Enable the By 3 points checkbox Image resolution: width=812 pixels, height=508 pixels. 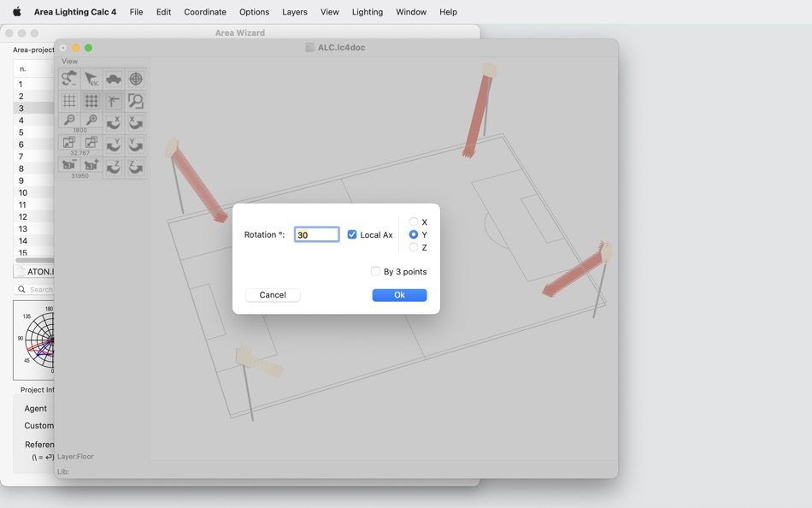click(x=375, y=271)
